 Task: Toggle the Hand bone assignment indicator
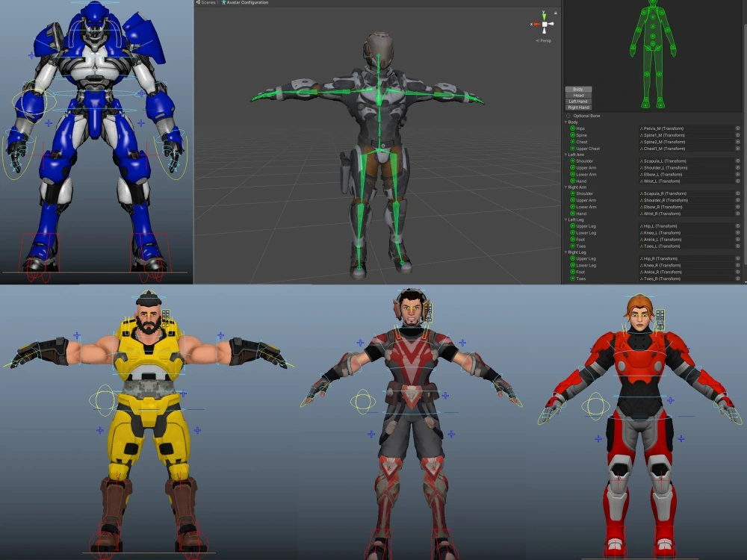[572, 181]
